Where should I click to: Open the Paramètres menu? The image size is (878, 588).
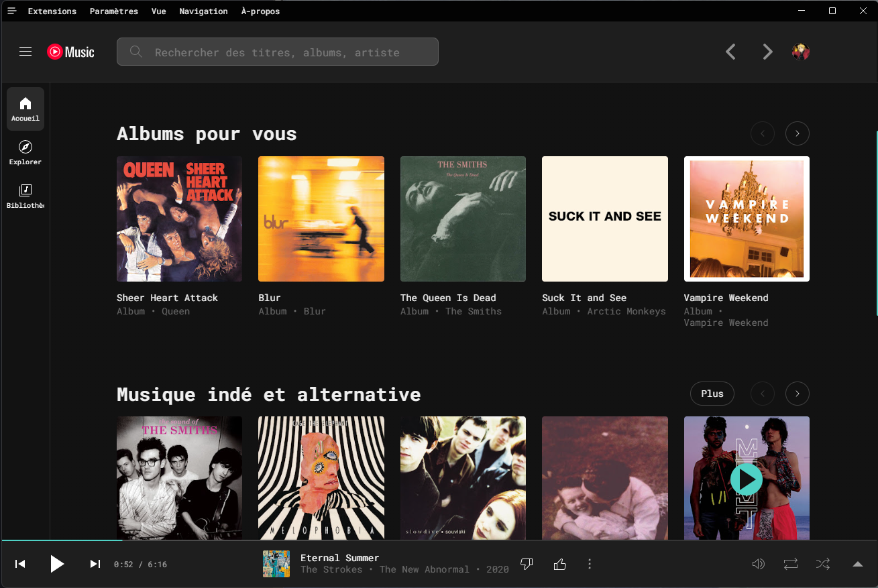(114, 11)
